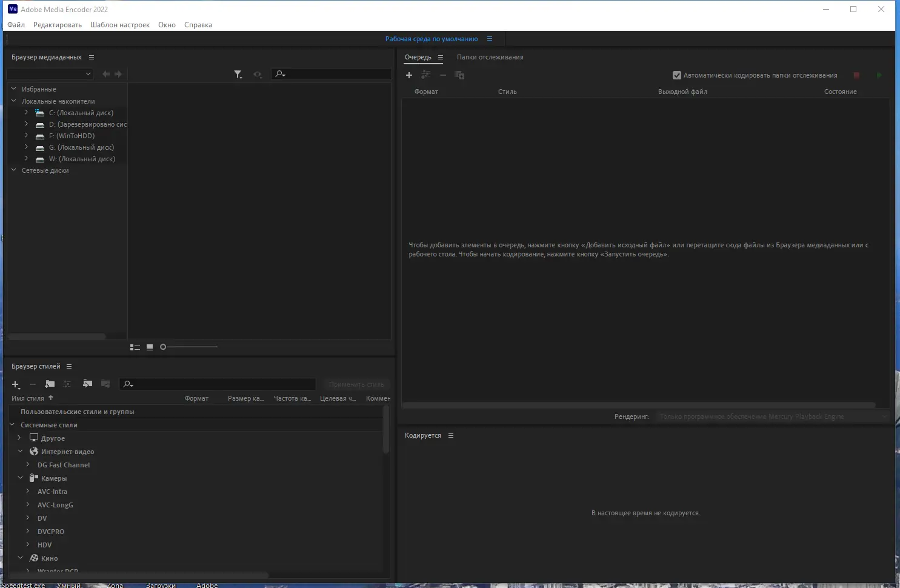Click sort arrow next to Имя стиля
This screenshot has height=588, width=900.
point(51,398)
